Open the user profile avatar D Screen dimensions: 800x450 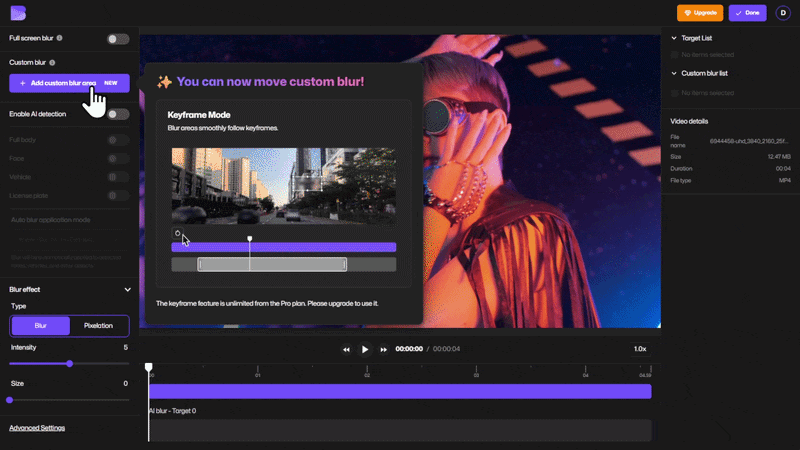(x=783, y=13)
